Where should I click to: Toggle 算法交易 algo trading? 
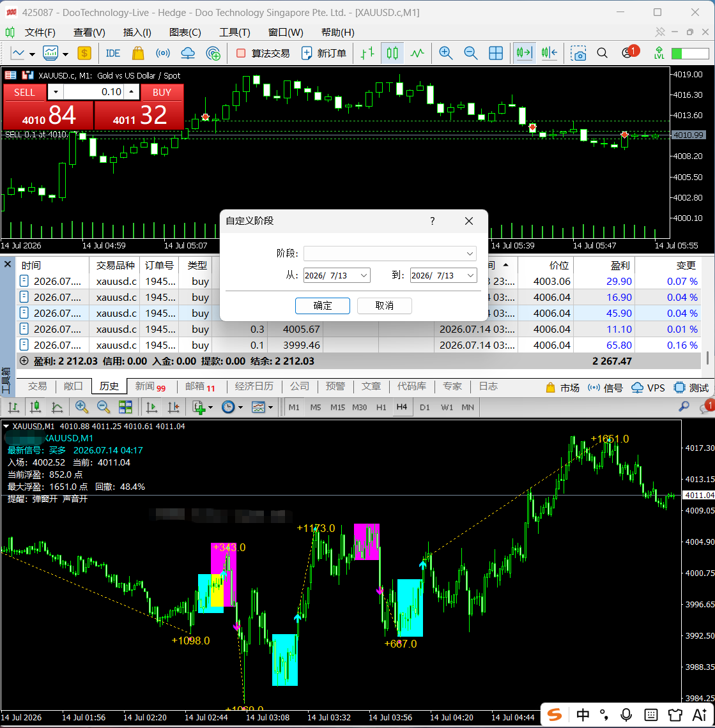click(263, 54)
